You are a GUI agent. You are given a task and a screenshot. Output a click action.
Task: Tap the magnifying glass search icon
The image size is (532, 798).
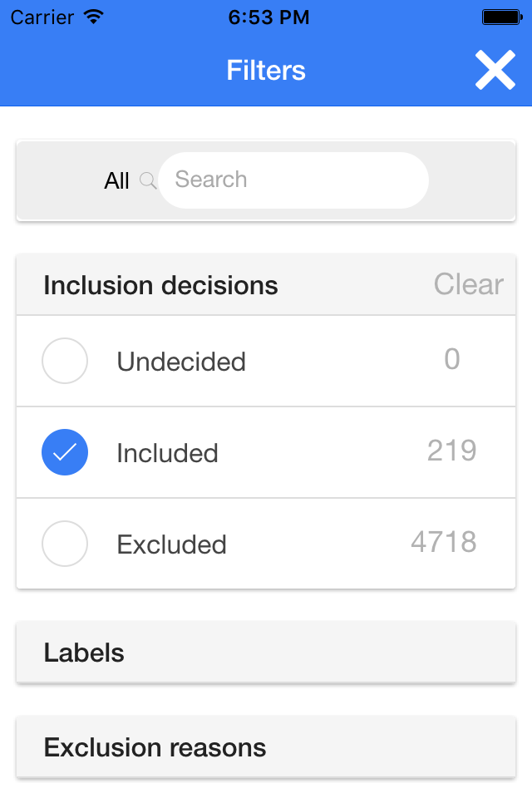148,180
